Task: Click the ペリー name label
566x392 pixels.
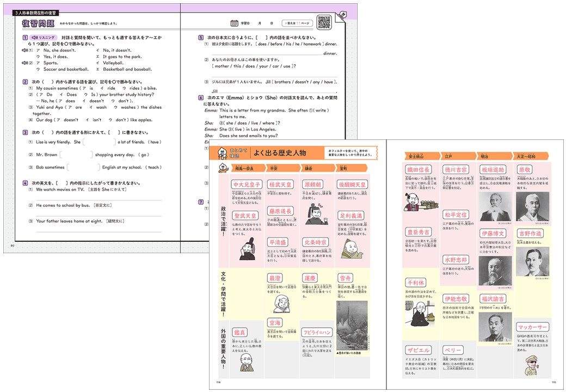Action: pyautogui.click(x=453, y=350)
